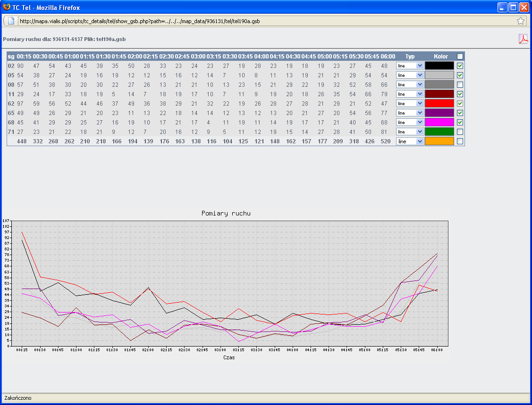The height and width of the screenshot is (405, 532).
Task: Click the 'Kolor' column header
Action: tap(441, 56)
